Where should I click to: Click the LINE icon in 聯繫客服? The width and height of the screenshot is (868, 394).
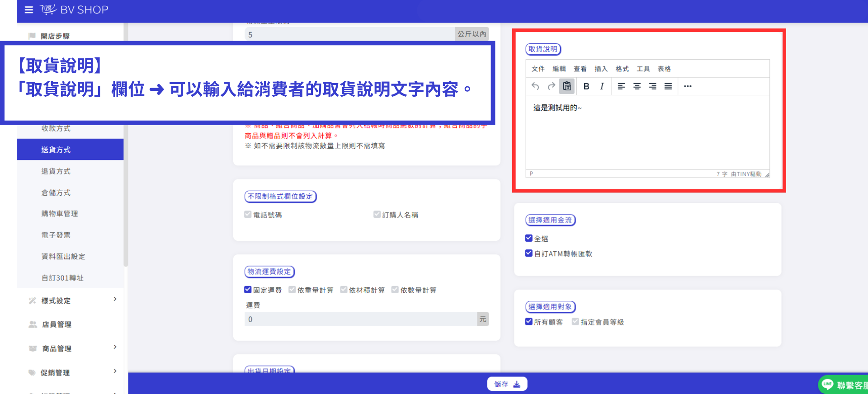828,384
